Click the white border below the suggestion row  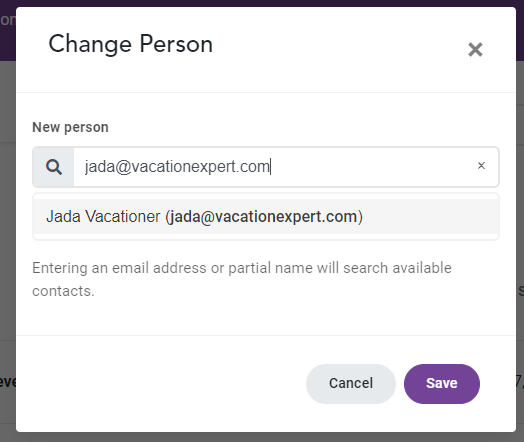266,237
